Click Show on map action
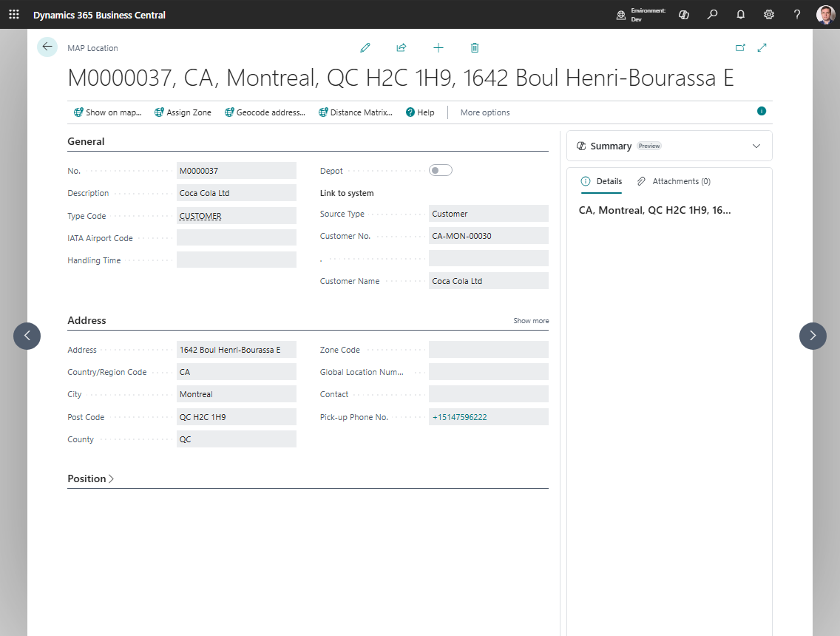 [x=108, y=112]
